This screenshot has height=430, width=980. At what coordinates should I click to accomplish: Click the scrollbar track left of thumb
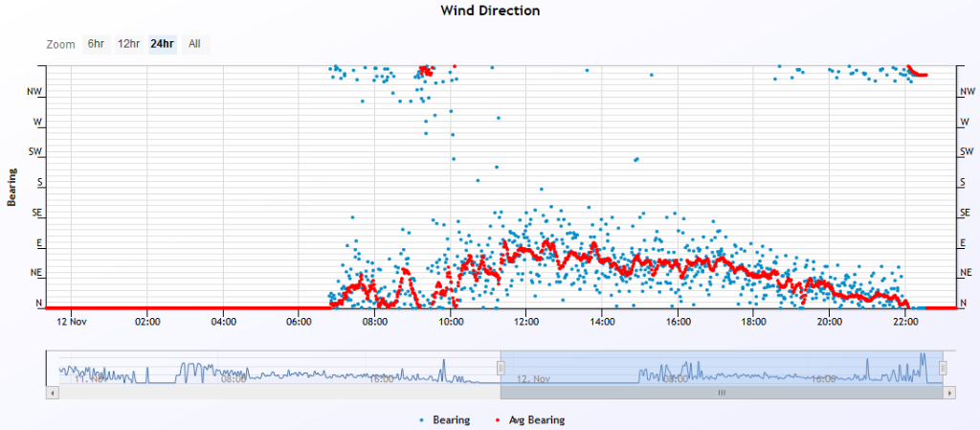[x=280, y=393]
